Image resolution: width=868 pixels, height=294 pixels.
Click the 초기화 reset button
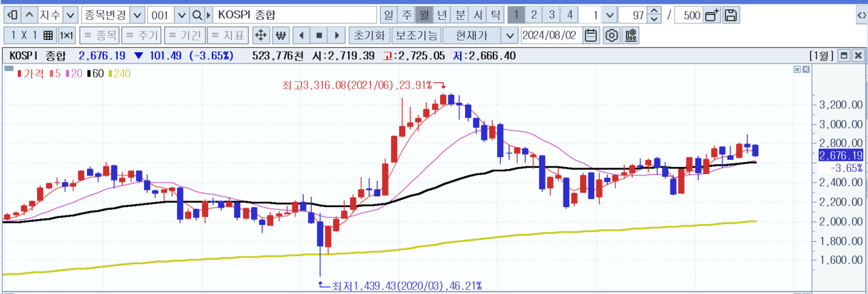tap(370, 35)
